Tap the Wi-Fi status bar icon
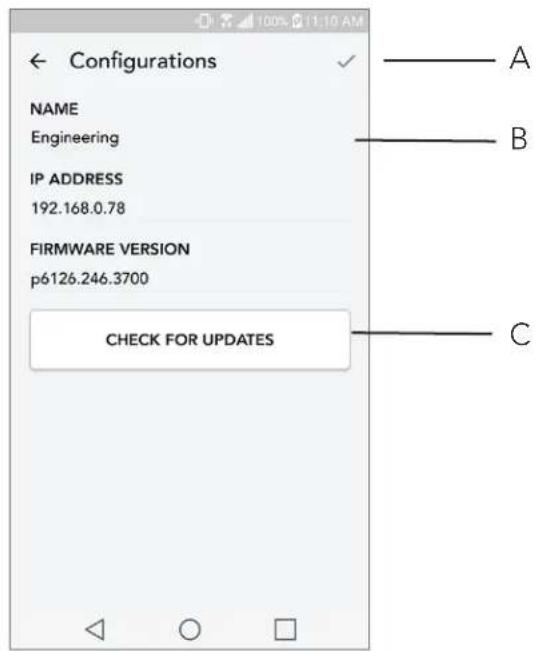 226,21
